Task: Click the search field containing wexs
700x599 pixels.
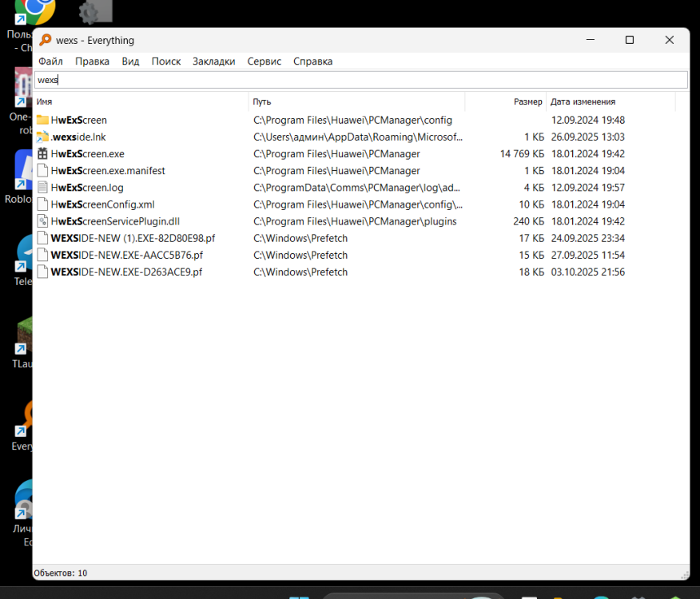Action: (x=361, y=80)
